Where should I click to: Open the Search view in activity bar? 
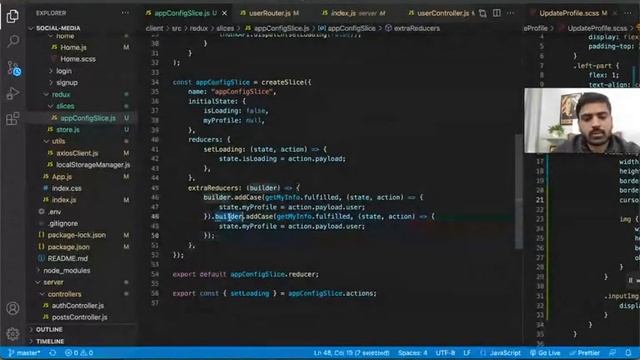coord(13,41)
